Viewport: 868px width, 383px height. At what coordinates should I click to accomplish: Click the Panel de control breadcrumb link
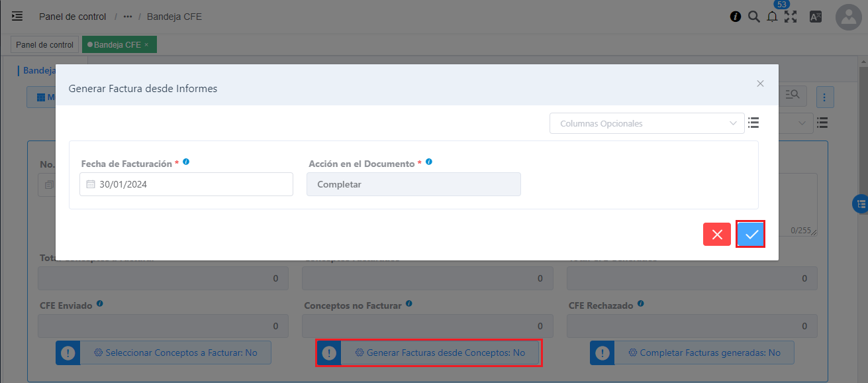point(72,17)
